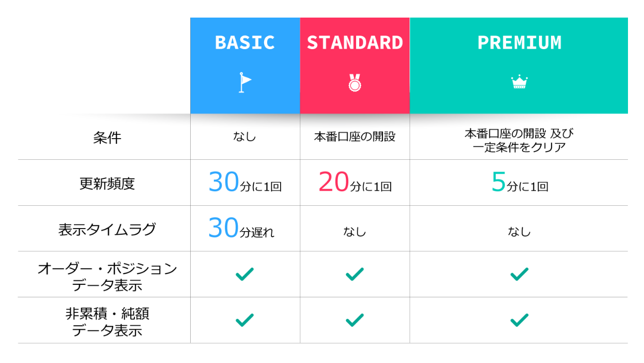Select the PREMIUM plan header title

tap(519, 42)
